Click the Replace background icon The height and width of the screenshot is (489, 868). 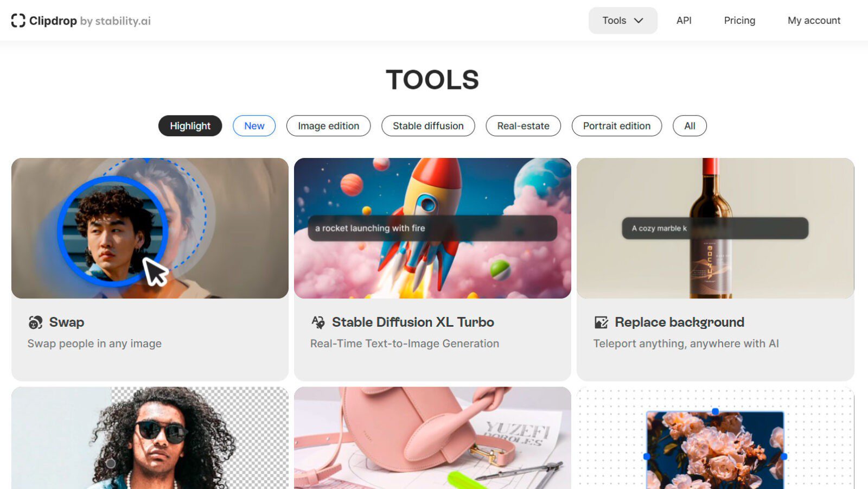coord(601,322)
